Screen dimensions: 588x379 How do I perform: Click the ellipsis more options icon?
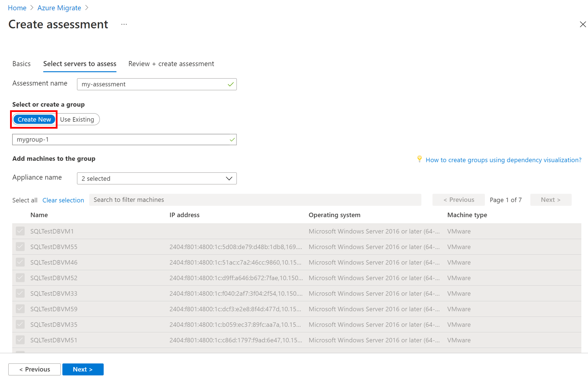(x=124, y=24)
